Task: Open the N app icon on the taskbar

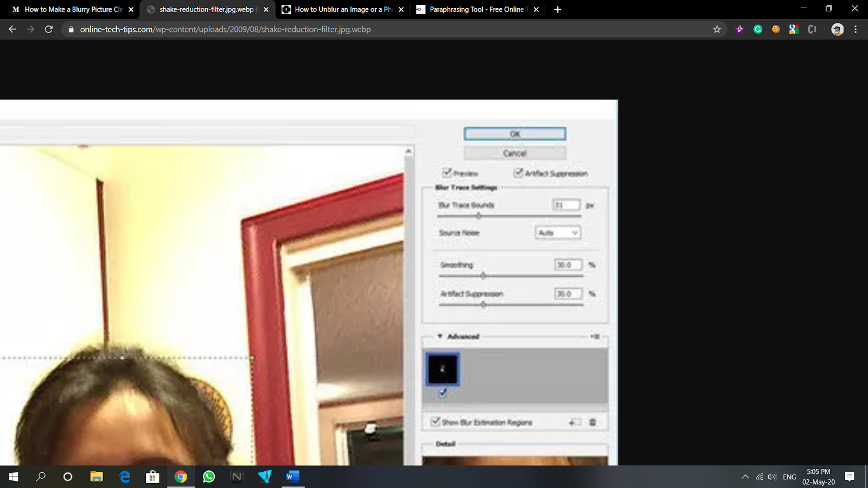Action: [237, 477]
